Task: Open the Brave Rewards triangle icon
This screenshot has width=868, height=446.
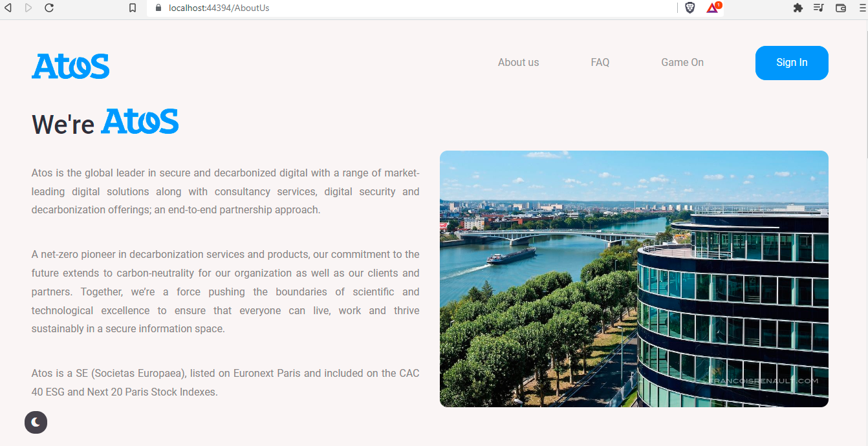Action: coord(713,8)
